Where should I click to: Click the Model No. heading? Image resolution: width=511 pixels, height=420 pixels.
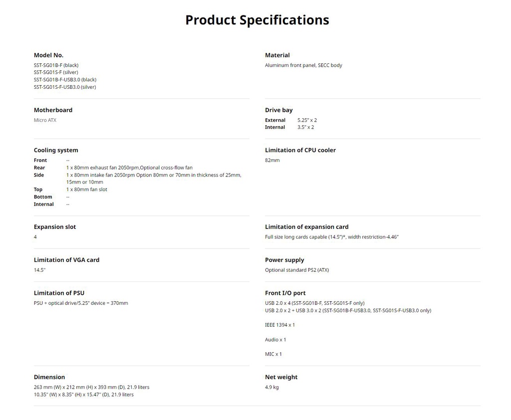pos(48,55)
